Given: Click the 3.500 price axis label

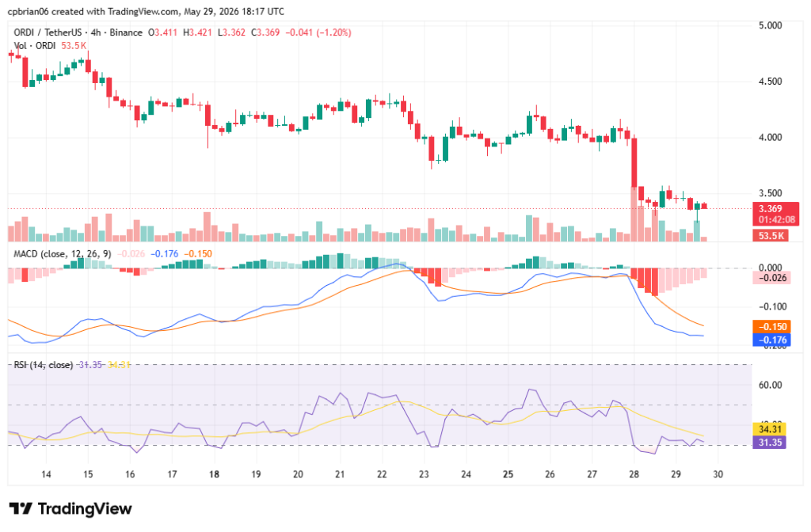Looking at the screenshot, I should coord(770,193).
